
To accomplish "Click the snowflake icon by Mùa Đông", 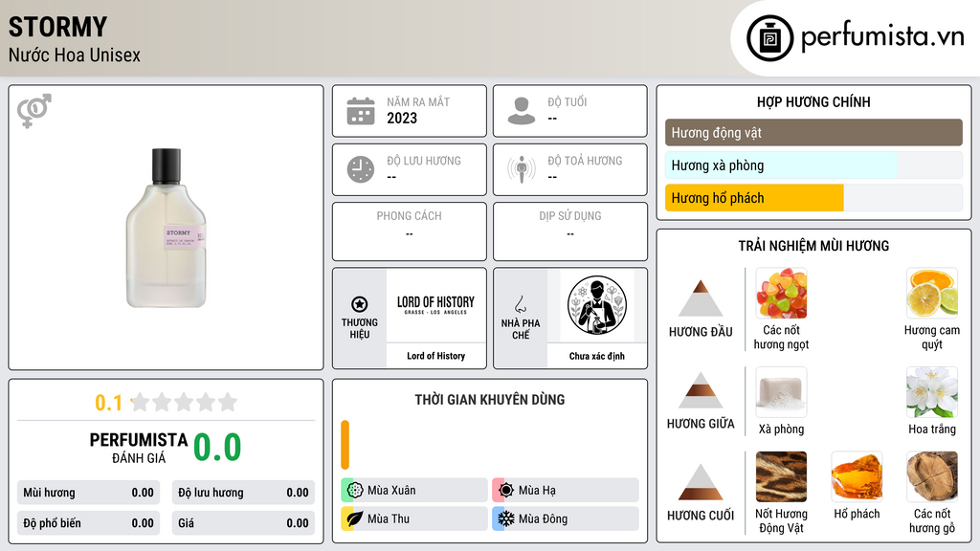I will 506,518.
